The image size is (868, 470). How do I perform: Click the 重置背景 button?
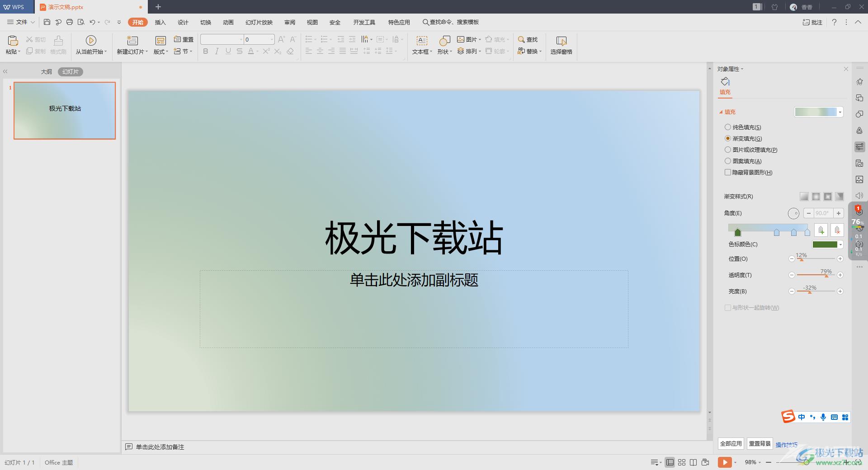[x=760, y=444]
